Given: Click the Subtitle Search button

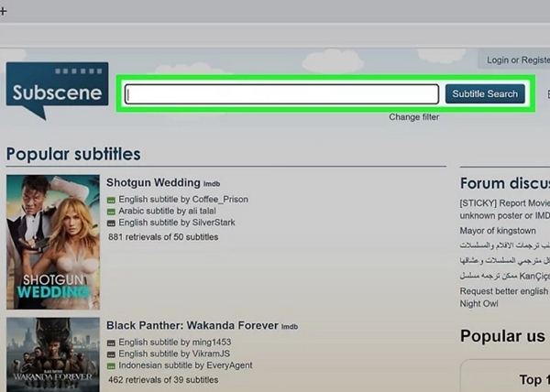Looking at the screenshot, I should tap(485, 94).
